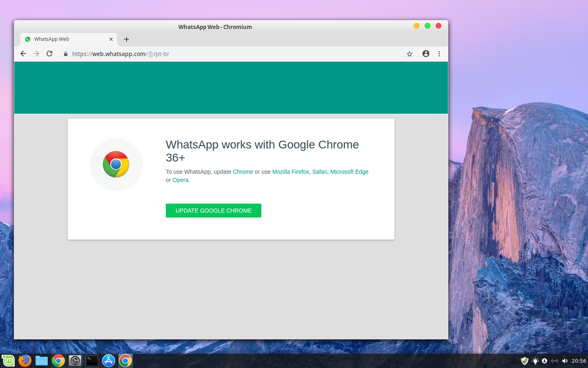This screenshot has width=588, height=368.
Task: Open the Files folder from the taskbar
Action: pyautogui.click(x=41, y=361)
